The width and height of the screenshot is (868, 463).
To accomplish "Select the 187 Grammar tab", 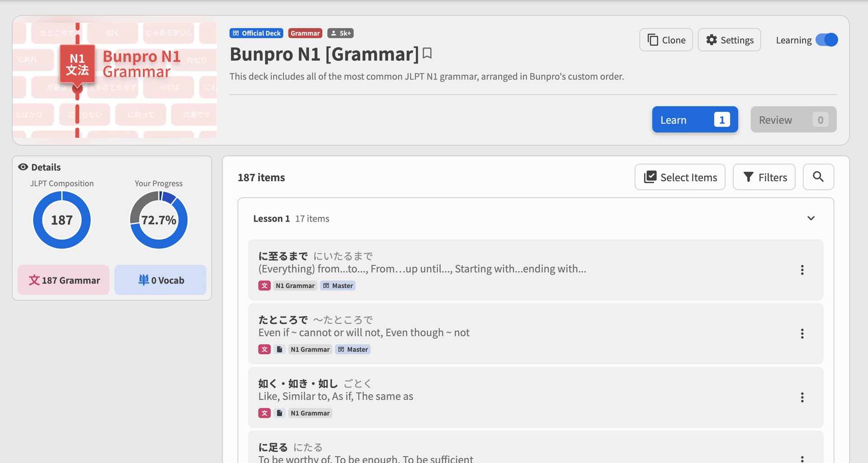I will 64,280.
